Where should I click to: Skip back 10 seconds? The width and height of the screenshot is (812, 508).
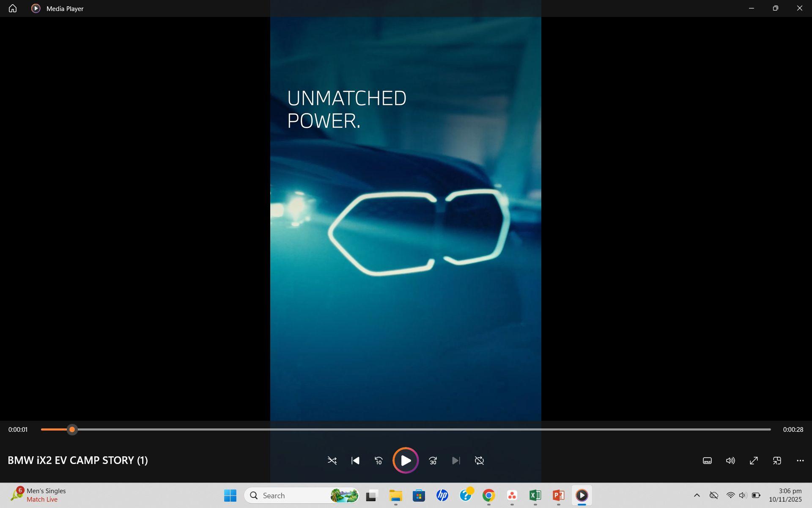click(379, 461)
